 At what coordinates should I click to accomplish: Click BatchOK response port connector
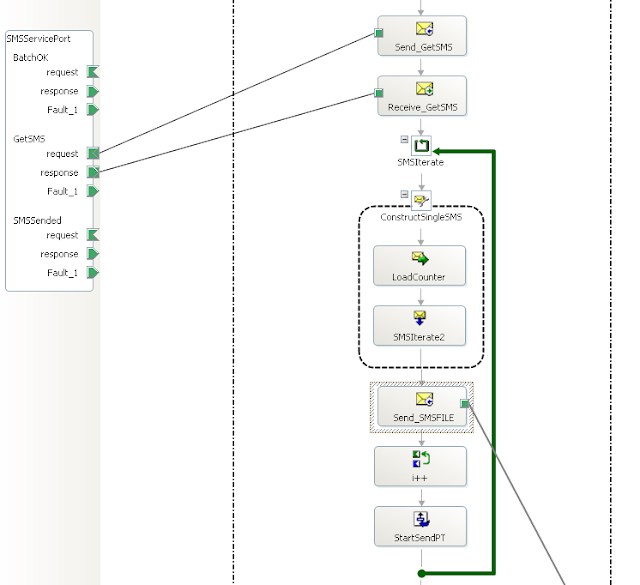[x=93, y=91]
